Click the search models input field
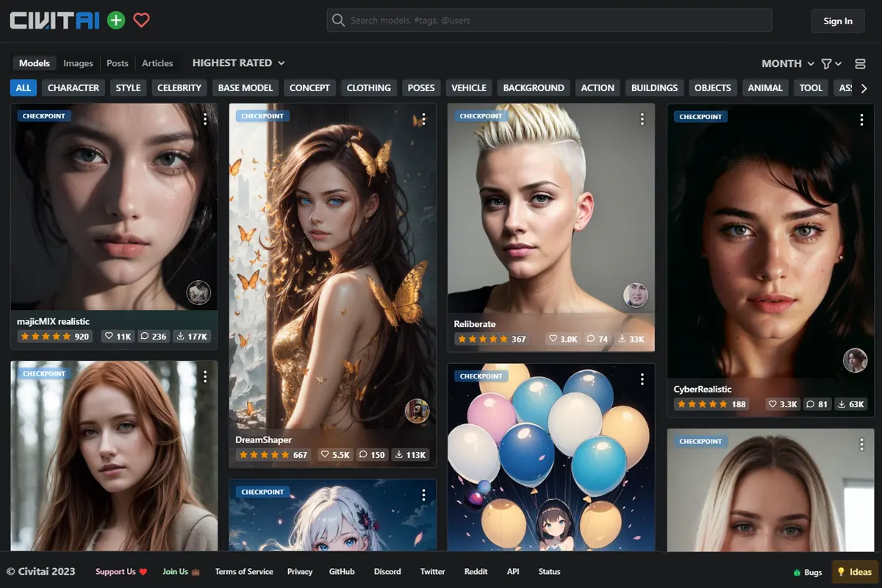Viewport: 882px width, 588px height. click(x=550, y=20)
